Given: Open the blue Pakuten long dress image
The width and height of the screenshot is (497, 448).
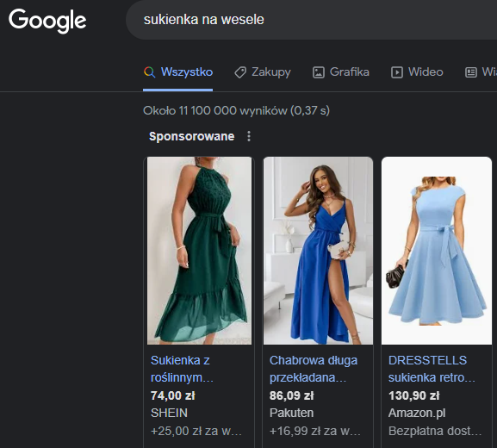Looking at the screenshot, I should coord(318,251).
